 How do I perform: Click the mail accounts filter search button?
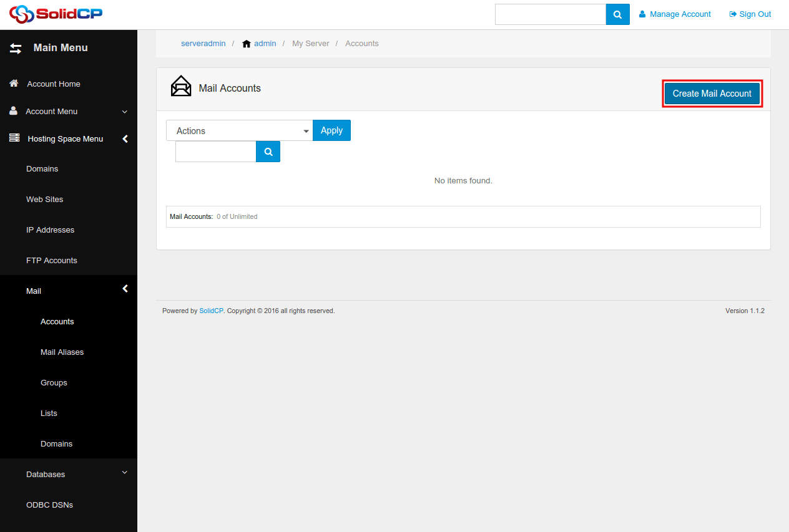coord(268,152)
